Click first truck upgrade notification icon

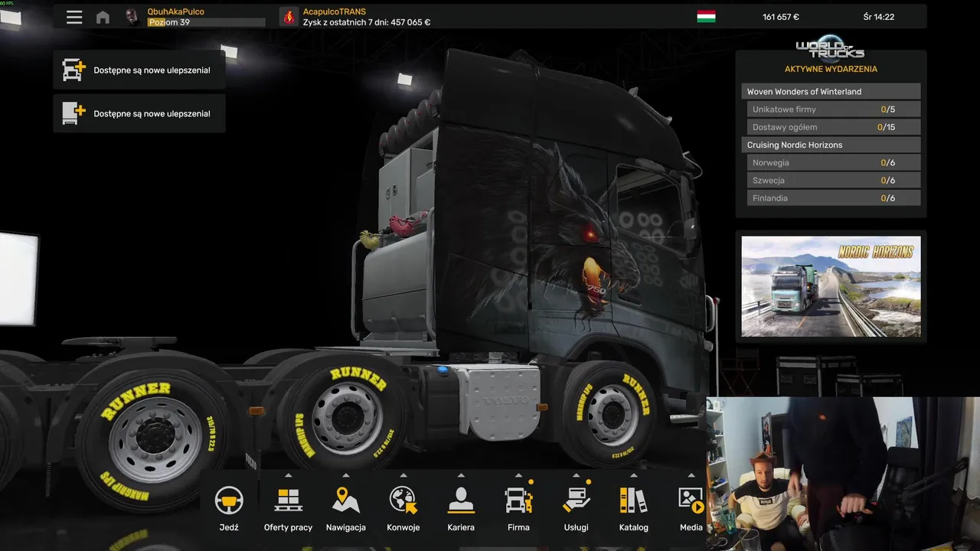(73, 70)
